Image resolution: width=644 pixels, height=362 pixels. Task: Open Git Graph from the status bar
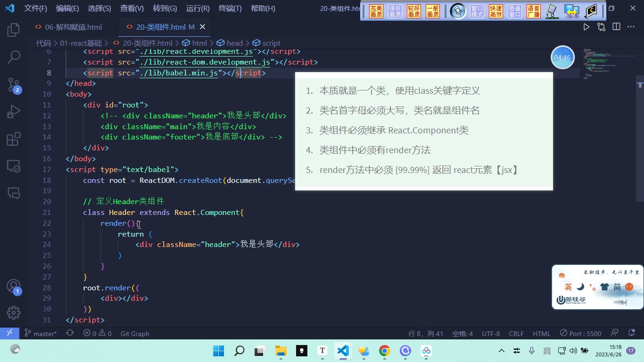[135, 334]
